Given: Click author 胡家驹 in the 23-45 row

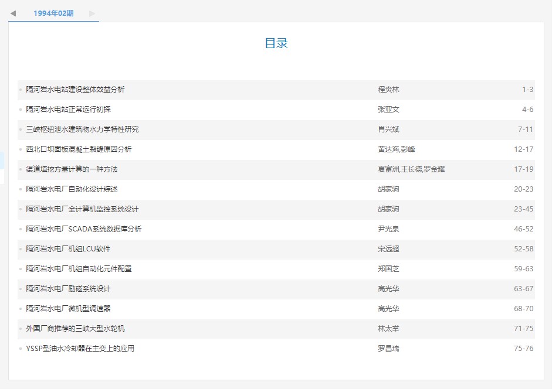Looking at the screenshot, I should (x=388, y=209).
